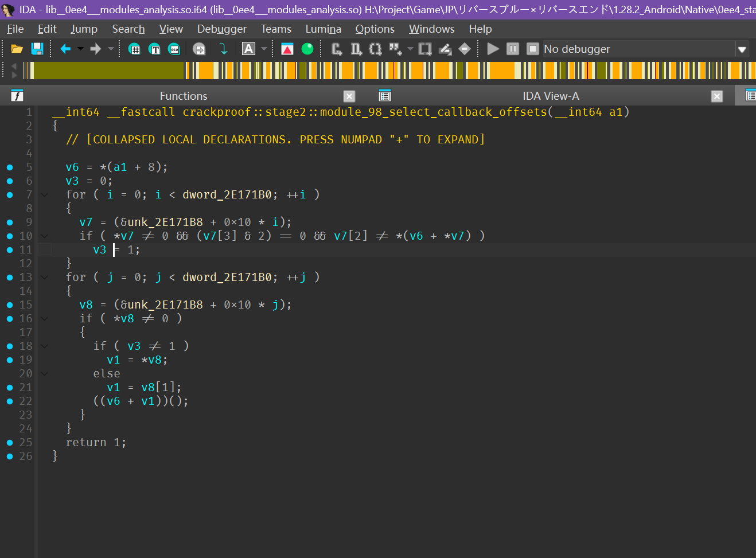Viewport: 756px width, 558px height.
Task: Click the 'C' convert-to-code icon
Action: pos(337,49)
